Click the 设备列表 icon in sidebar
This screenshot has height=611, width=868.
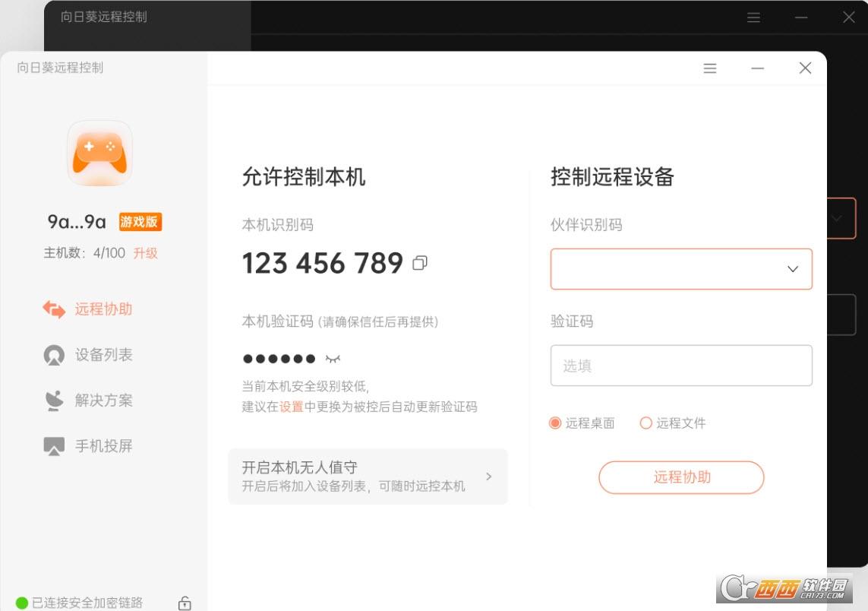point(54,355)
